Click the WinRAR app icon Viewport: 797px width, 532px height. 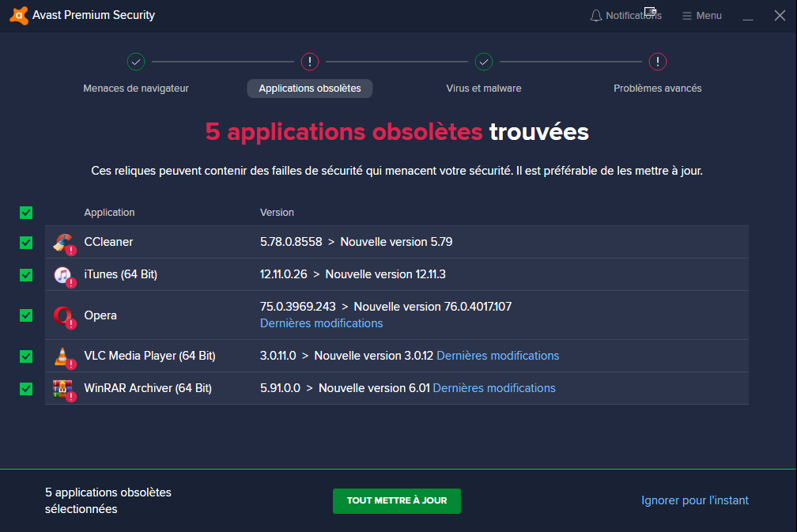click(x=63, y=389)
